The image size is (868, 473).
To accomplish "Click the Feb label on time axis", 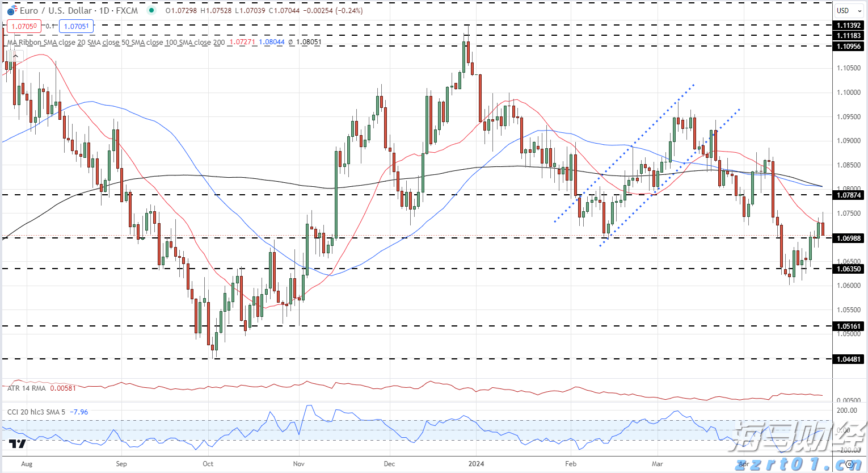I will point(571,464).
